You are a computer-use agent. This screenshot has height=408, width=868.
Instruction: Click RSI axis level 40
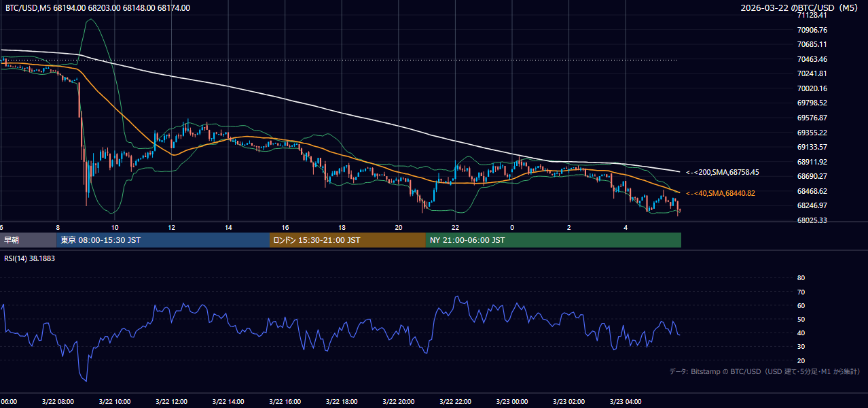[801, 333]
